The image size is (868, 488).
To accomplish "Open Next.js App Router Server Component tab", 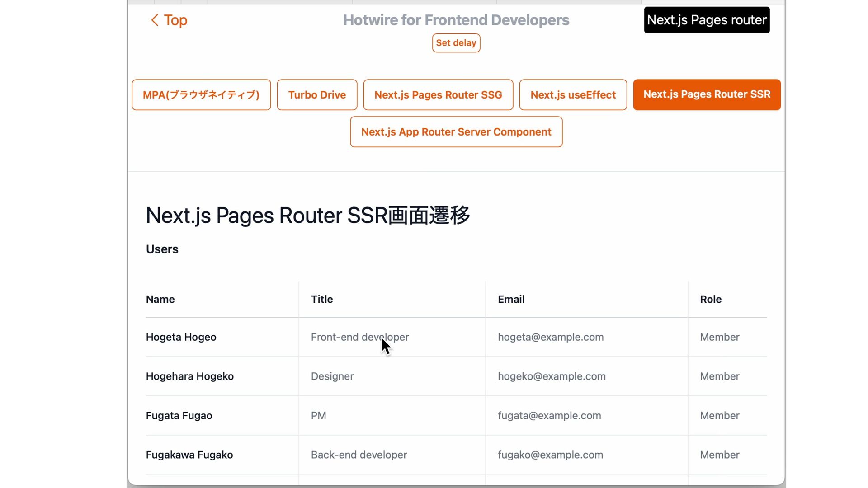I will tap(456, 132).
